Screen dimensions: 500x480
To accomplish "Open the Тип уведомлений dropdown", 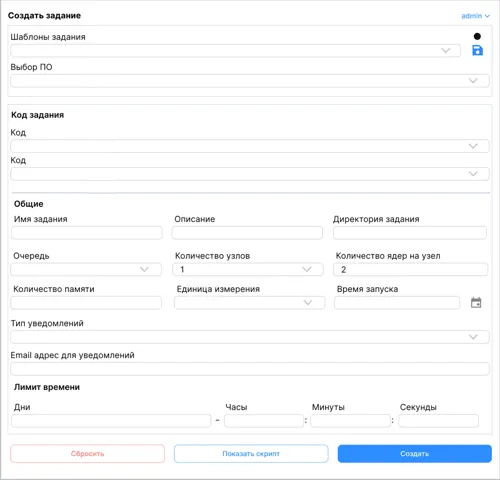I will click(250, 337).
